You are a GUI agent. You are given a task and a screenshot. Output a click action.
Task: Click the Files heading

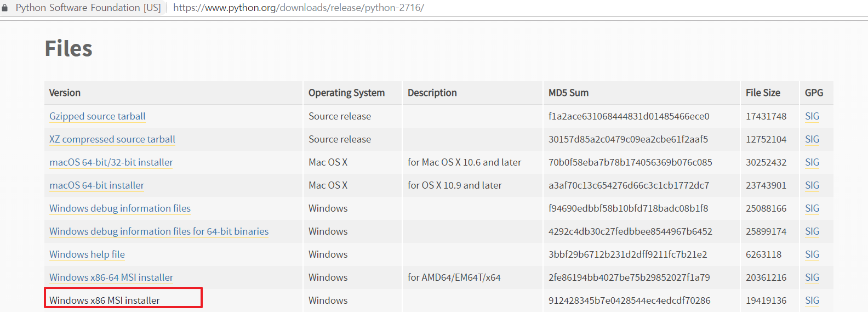[x=68, y=48]
